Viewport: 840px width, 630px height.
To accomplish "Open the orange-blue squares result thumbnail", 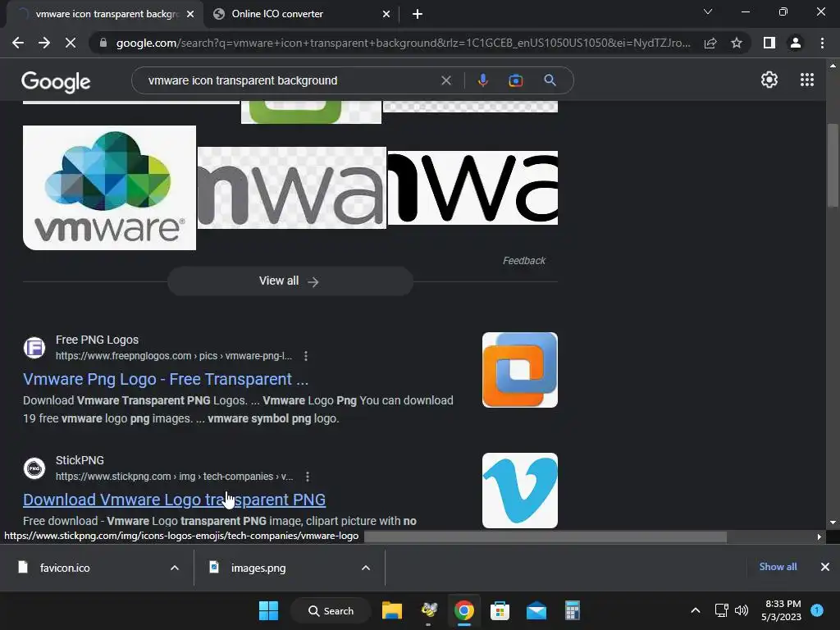I will (519, 370).
